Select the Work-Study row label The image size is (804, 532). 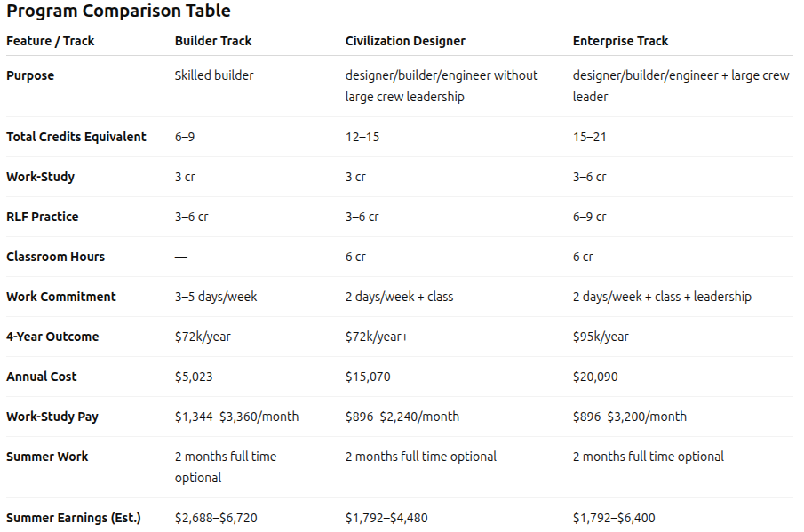pyautogui.click(x=40, y=177)
